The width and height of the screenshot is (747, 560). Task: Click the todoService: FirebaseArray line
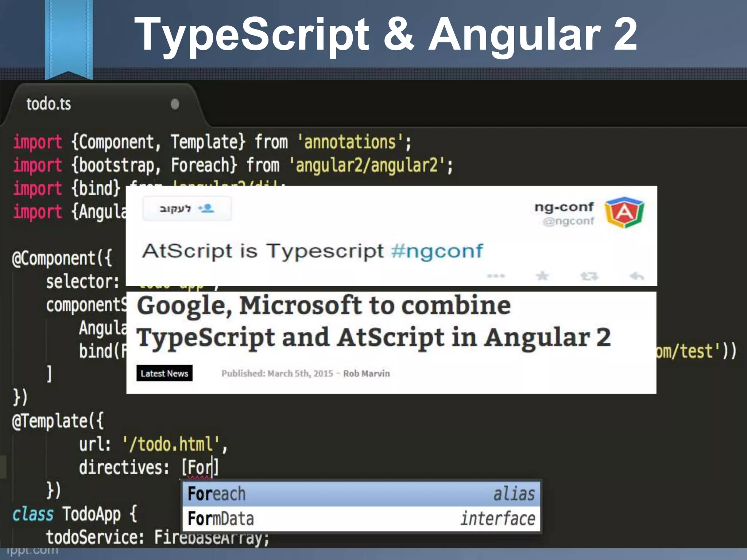pos(158,538)
